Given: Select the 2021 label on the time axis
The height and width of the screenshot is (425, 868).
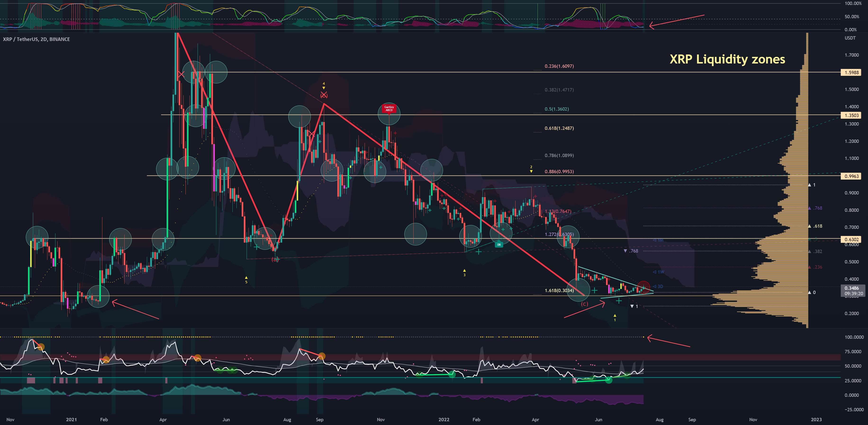Looking at the screenshot, I should tap(72, 420).
